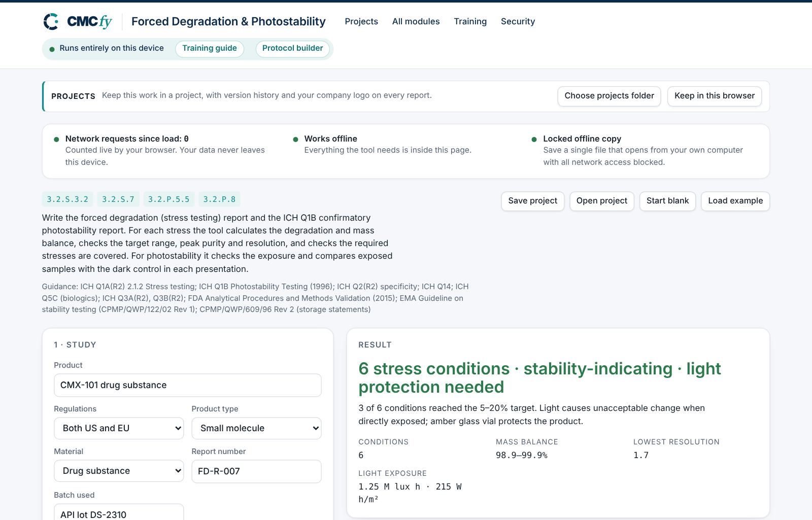Expand the Product type dropdown (Small molecule)
812x520 pixels.
(x=256, y=428)
